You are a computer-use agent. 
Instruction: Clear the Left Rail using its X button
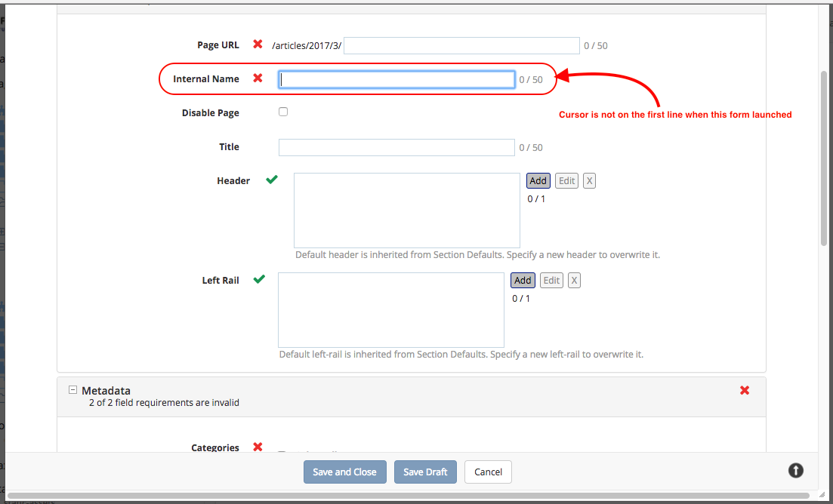click(574, 280)
